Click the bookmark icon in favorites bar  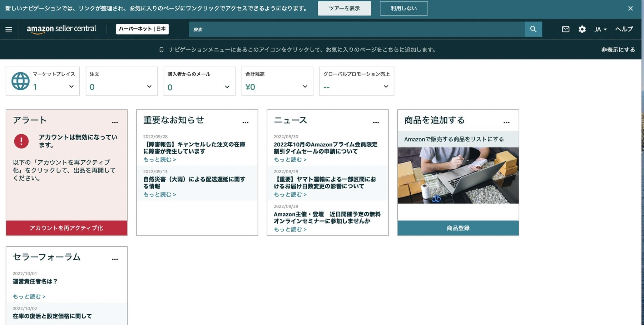pyautogui.click(x=162, y=50)
